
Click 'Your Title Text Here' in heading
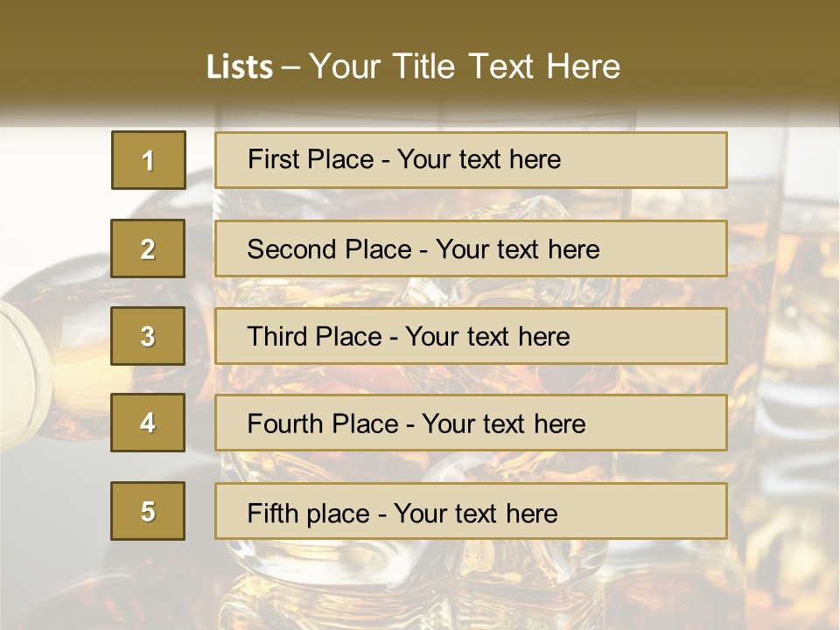[x=465, y=66]
